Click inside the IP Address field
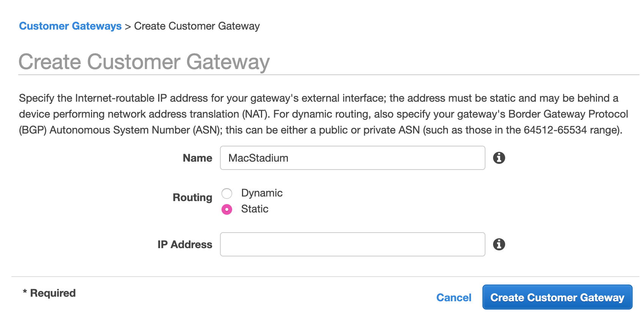Viewport: 644px width, 324px height. pyautogui.click(x=352, y=244)
